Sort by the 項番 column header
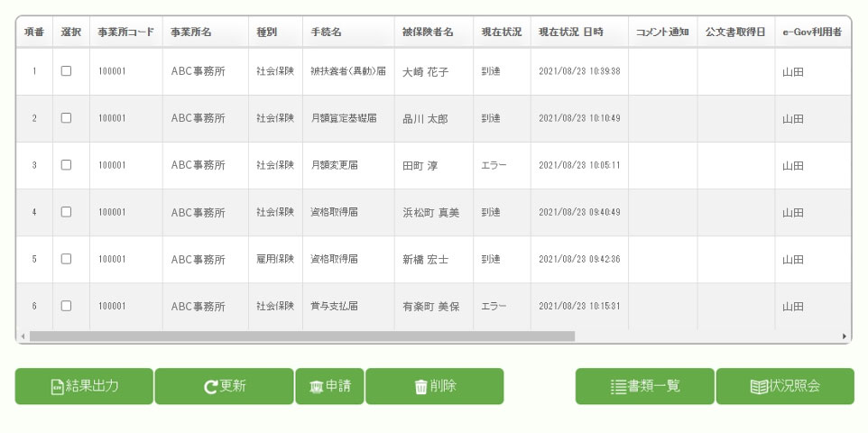This screenshot has width=868, height=433. pos(34,32)
